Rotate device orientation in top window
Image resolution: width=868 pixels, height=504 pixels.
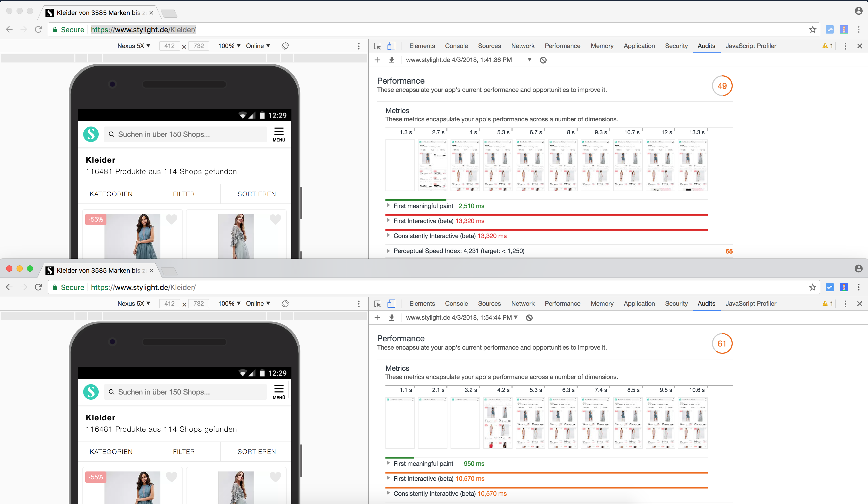285,46
